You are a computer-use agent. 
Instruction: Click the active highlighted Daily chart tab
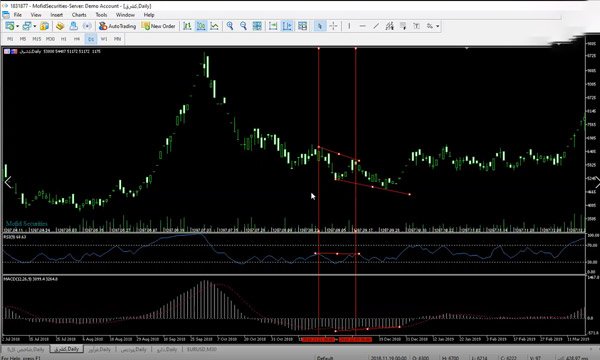pos(67,349)
